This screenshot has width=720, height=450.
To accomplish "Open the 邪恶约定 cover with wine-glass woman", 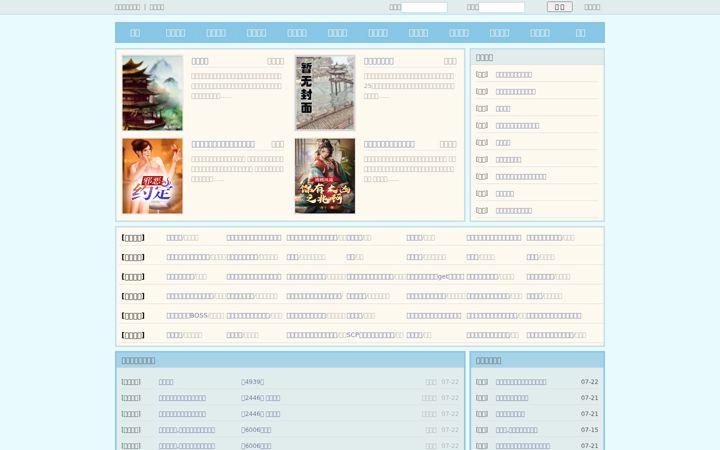I will [x=152, y=176].
